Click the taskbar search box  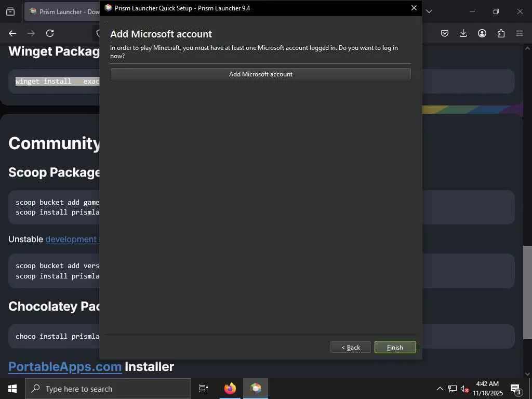point(108,389)
